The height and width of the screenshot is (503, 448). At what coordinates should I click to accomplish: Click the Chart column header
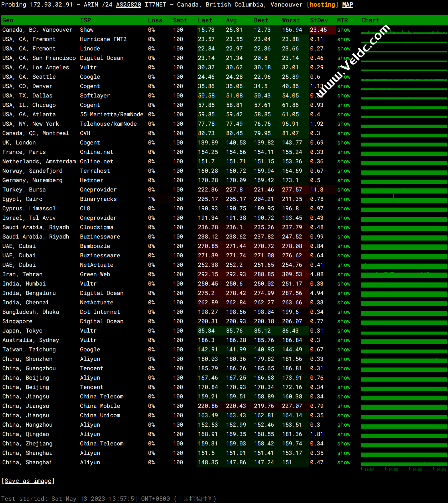pyautogui.click(x=370, y=20)
